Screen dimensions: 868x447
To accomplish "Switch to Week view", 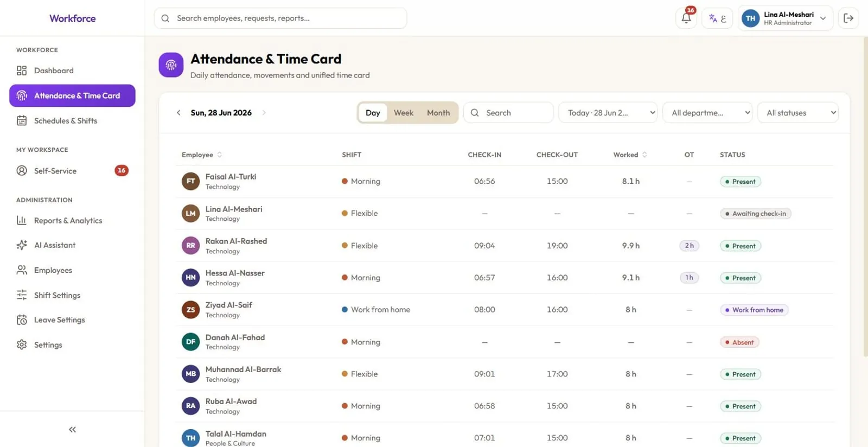I will pyautogui.click(x=404, y=113).
